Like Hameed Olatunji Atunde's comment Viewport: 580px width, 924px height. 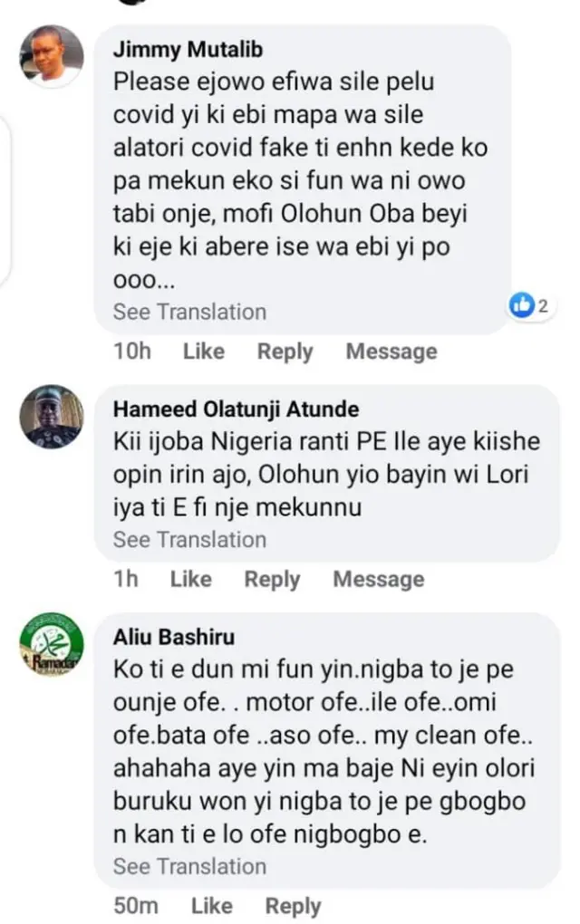[x=190, y=578]
